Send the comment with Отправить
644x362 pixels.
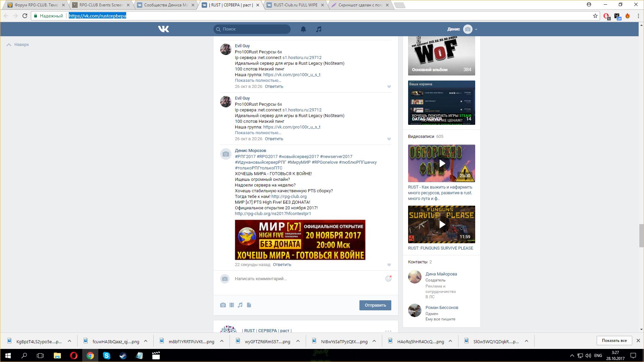(x=375, y=305)
